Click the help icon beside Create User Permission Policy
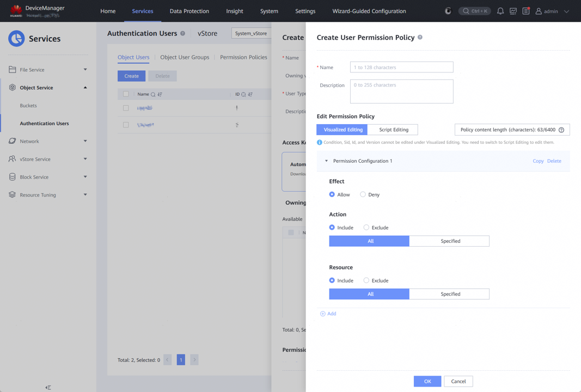 point(420,38)
